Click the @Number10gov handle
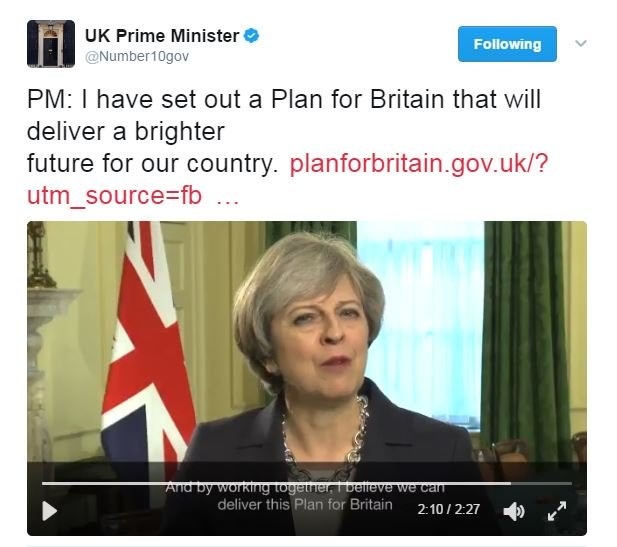This screenshot has height=547, width=617. pyautogui.click(x=137, y=56)
